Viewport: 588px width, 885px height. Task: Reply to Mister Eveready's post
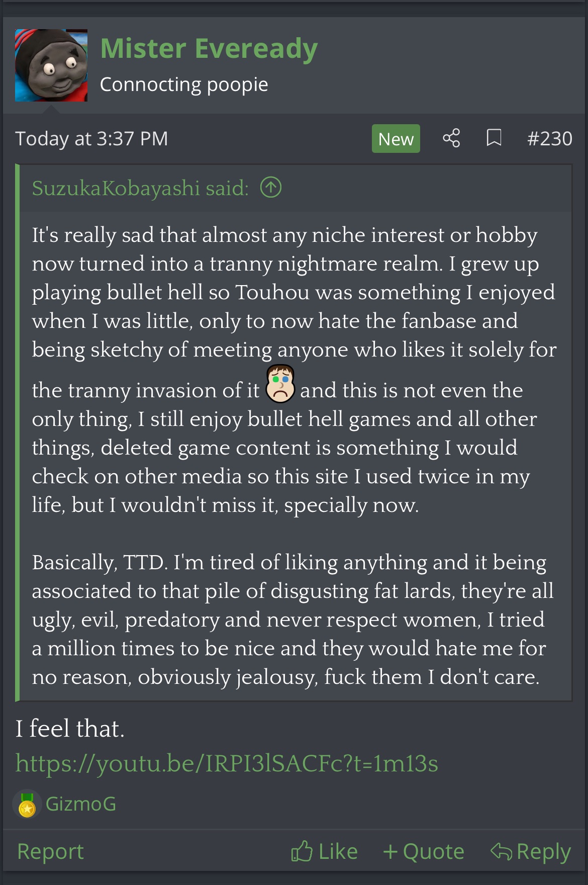[x=531, y=851]
